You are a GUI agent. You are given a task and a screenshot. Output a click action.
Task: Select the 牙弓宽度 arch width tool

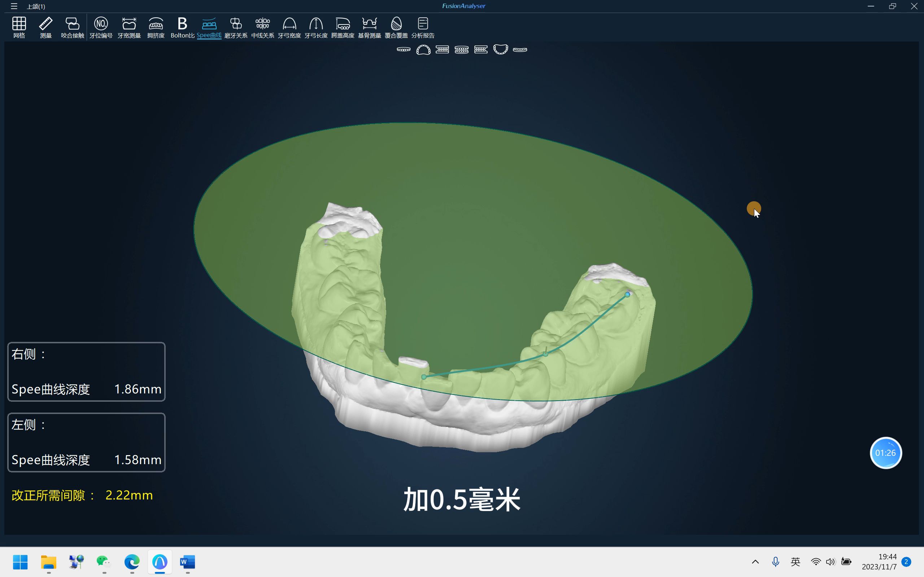(289, 27)
